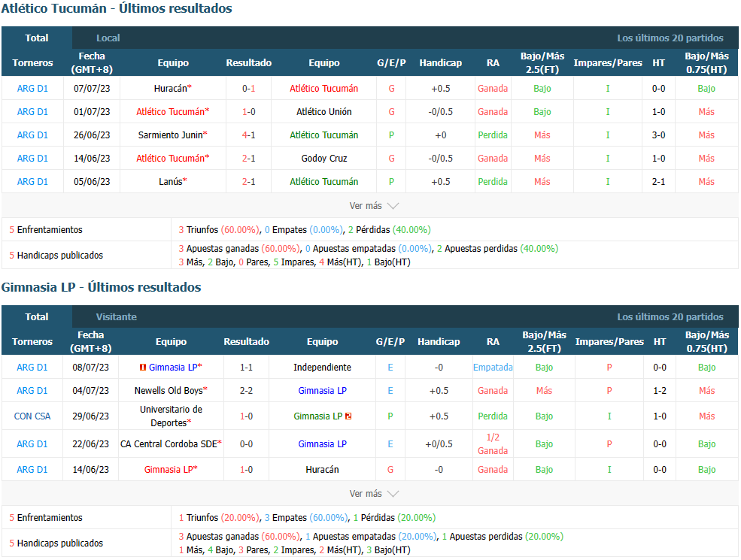
Task: Click the '1 Triunfos (20.00%)' summary text
Action: coord(219,518)
